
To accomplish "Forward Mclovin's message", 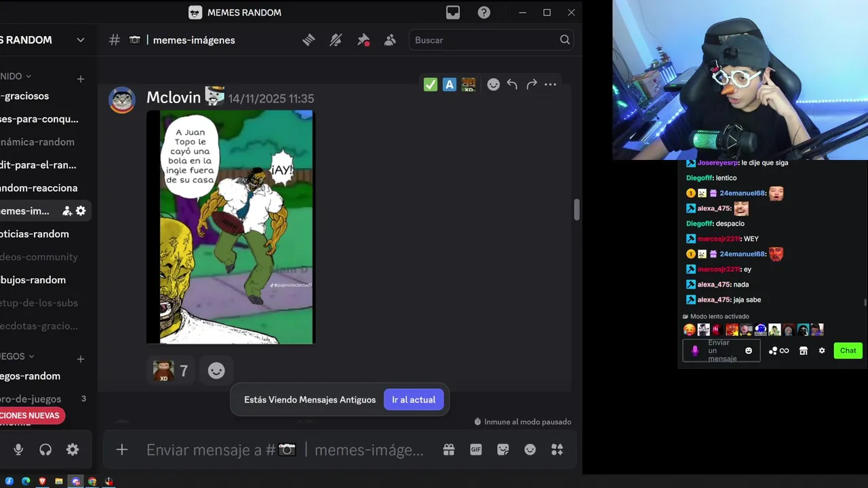I will [532, 85].
